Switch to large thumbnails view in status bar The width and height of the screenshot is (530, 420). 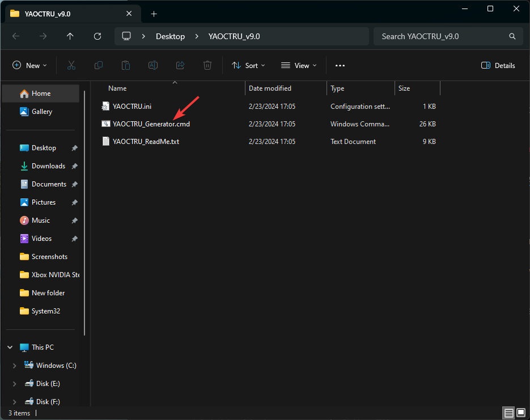click(x=521, y=413)
